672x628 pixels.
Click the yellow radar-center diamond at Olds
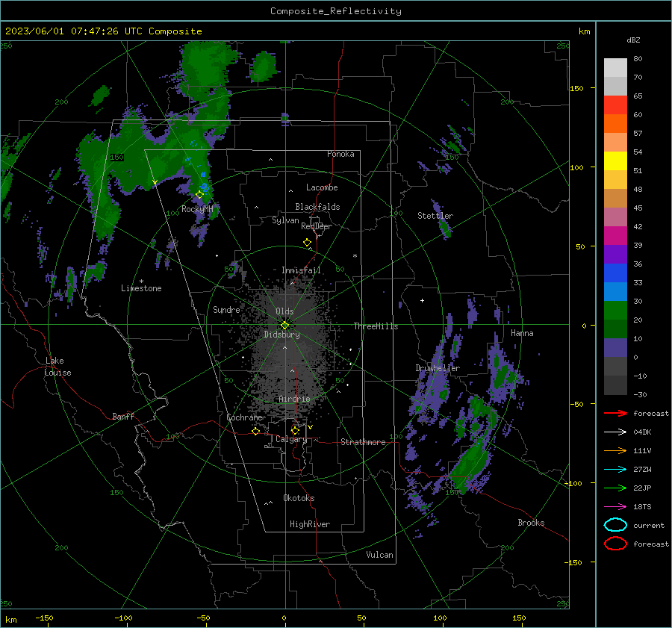coord(284,326)
